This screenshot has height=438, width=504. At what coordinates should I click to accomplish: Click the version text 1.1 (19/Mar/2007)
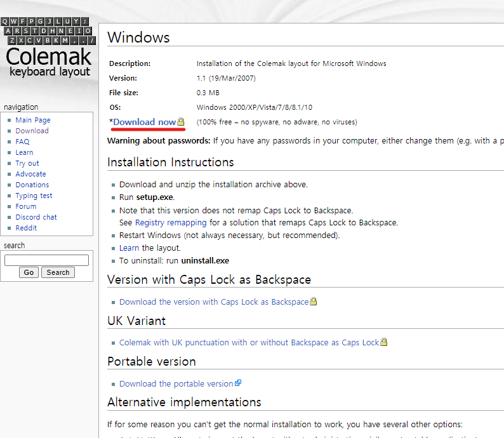coord(226,78)
